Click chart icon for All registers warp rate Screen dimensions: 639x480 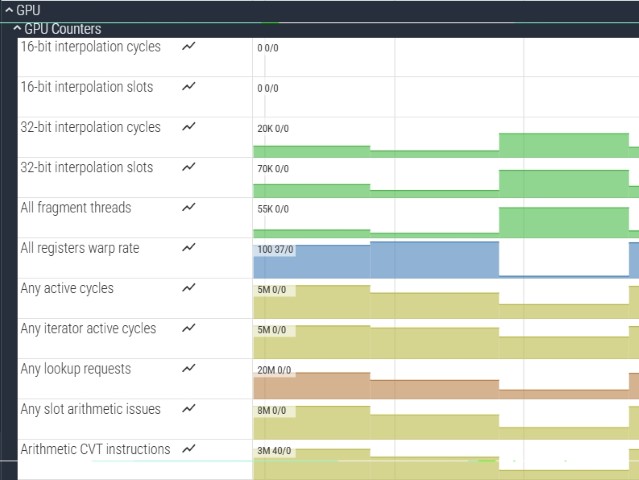(189, 248)
